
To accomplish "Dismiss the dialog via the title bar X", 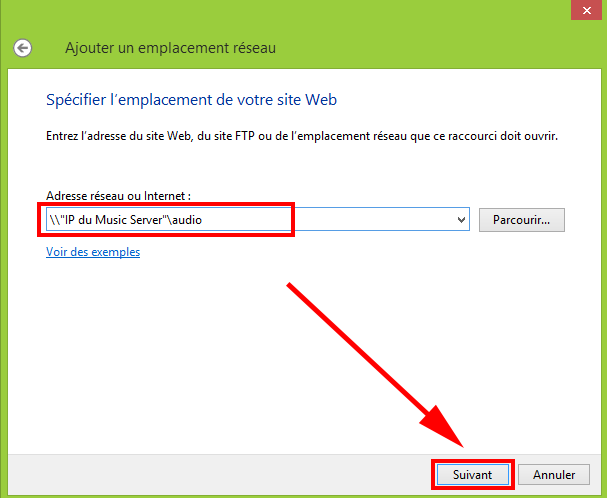I will pos(586,10).
